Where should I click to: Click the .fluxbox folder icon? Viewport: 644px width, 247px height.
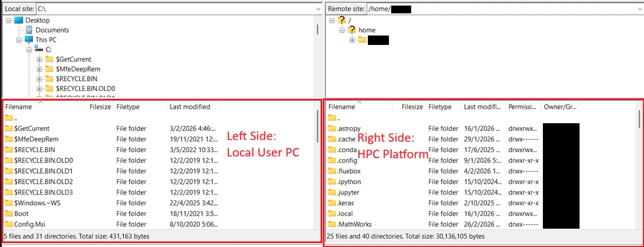tap(332, 171)
